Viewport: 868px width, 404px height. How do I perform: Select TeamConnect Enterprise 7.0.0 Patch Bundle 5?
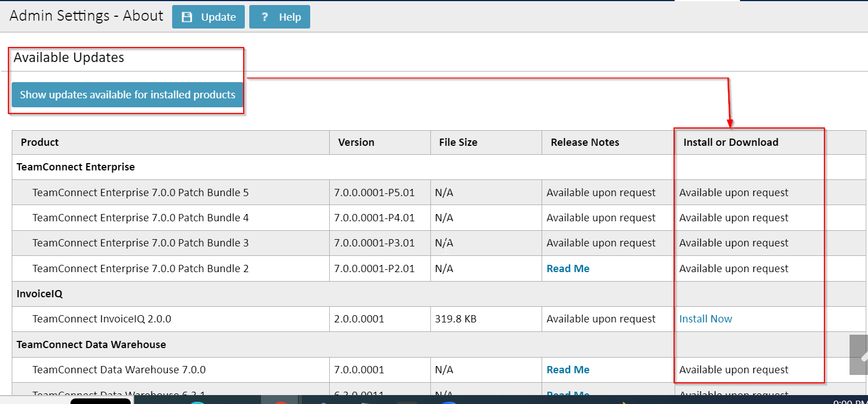pos(140,193)
